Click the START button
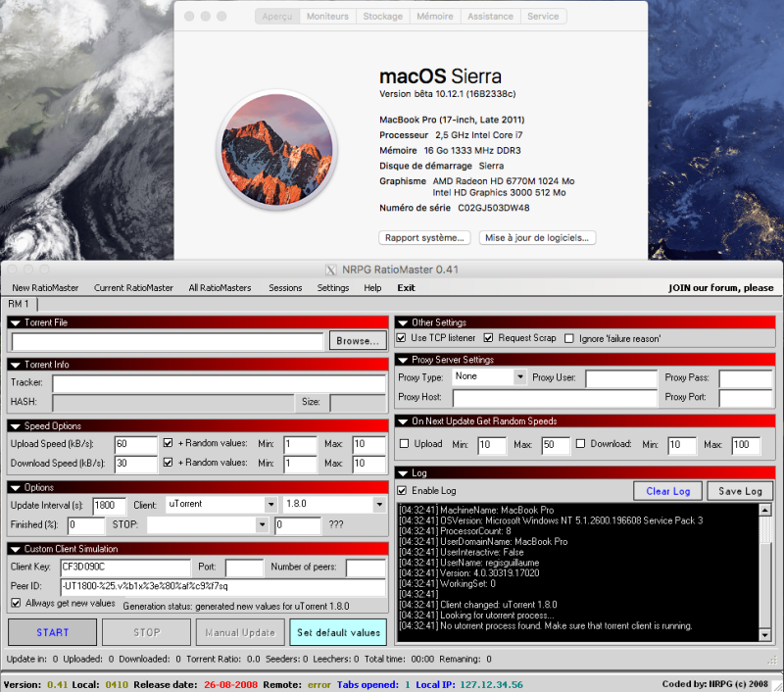The image size is (784, 692). click(x=53, y=632)
